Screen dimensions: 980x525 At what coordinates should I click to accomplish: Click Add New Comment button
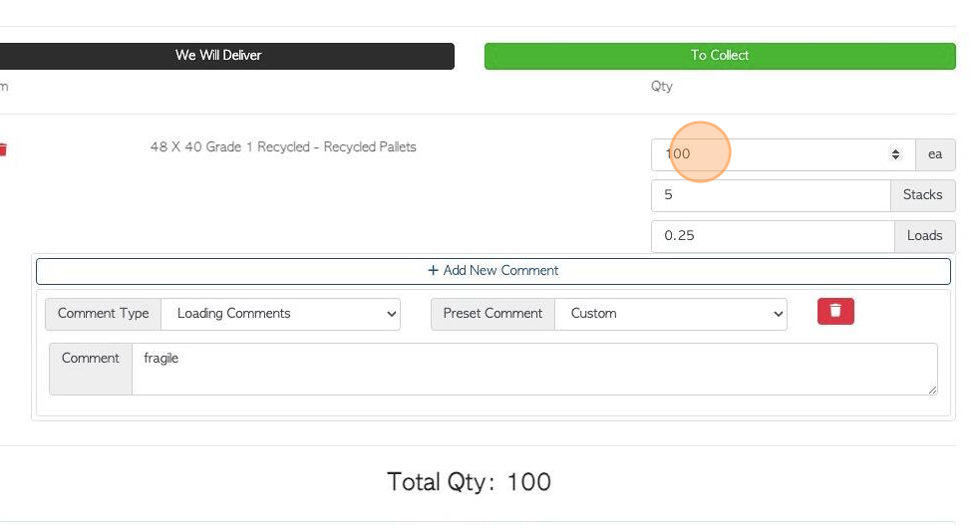pos(493,271)
